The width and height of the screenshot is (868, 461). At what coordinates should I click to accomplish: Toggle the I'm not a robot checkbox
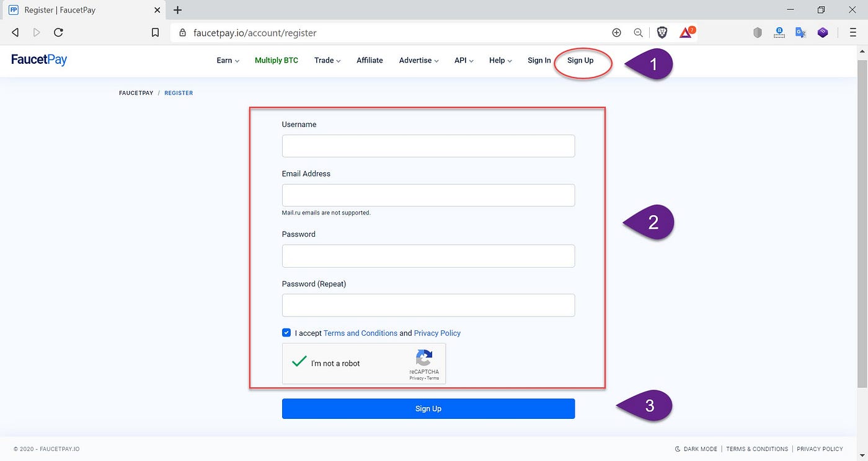(299, 362)
